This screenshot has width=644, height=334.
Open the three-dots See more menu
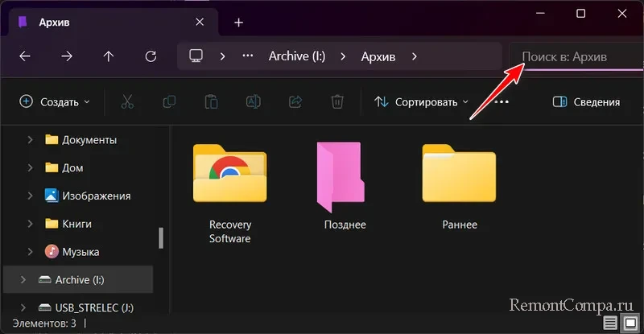click(502, 102)
